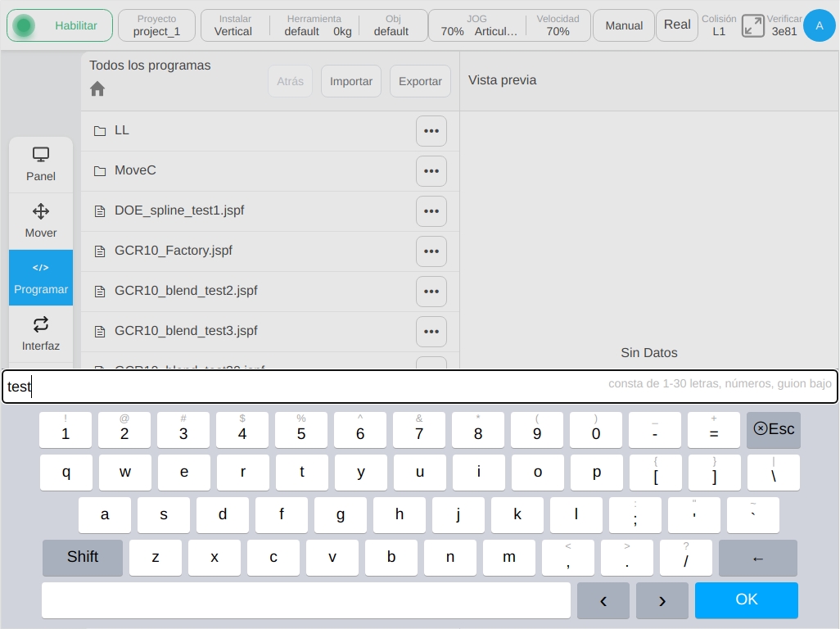840x629 pixels.
Task: Click the Exportar button
Action: pos(420,81)
